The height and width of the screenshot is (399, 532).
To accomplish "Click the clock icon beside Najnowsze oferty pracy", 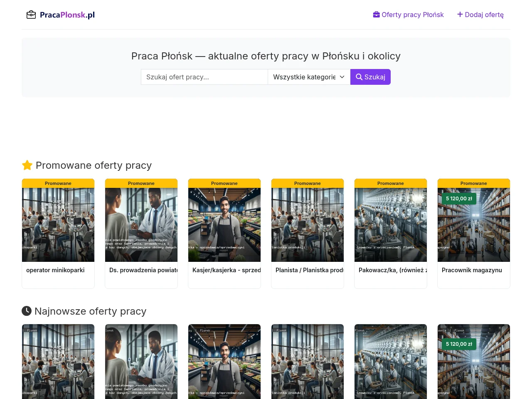I will click(27, 311).
